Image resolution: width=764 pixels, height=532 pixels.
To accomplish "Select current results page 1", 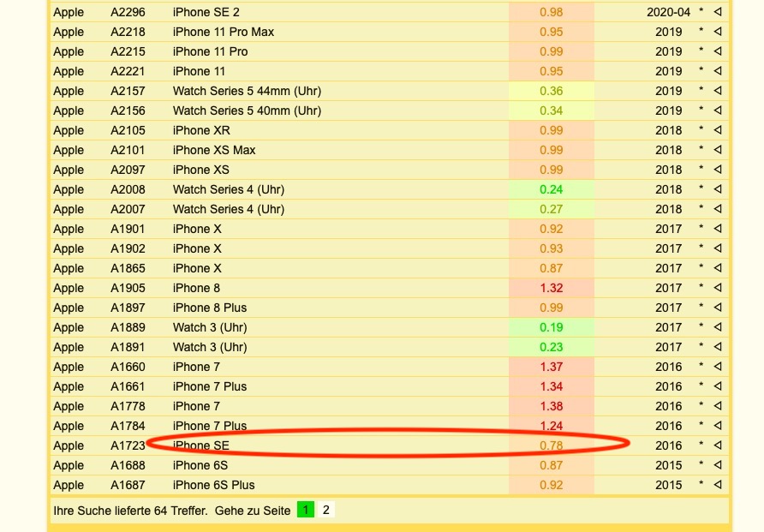I will click(x=306, y=510).
